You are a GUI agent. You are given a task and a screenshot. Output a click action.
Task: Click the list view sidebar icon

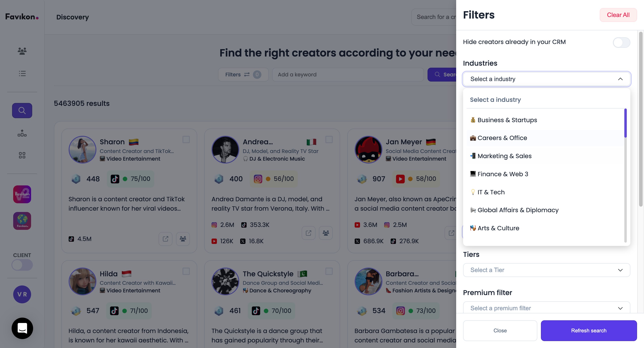pos(22,73)
